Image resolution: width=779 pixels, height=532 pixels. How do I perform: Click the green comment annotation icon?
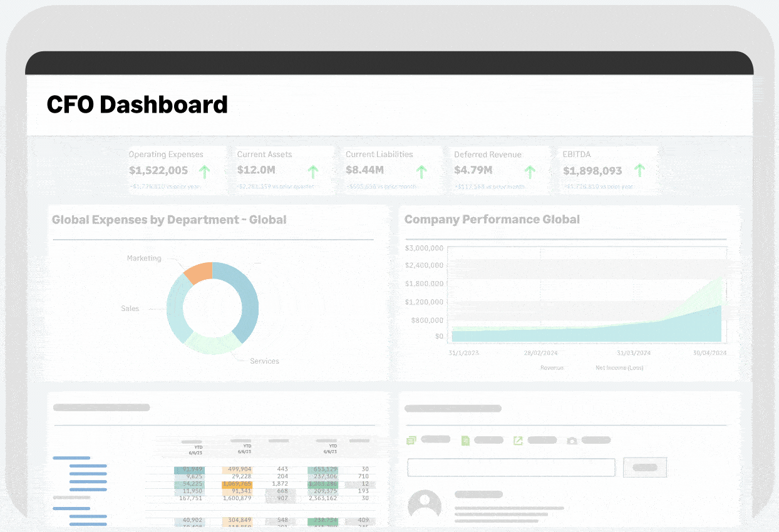point(411,439)
